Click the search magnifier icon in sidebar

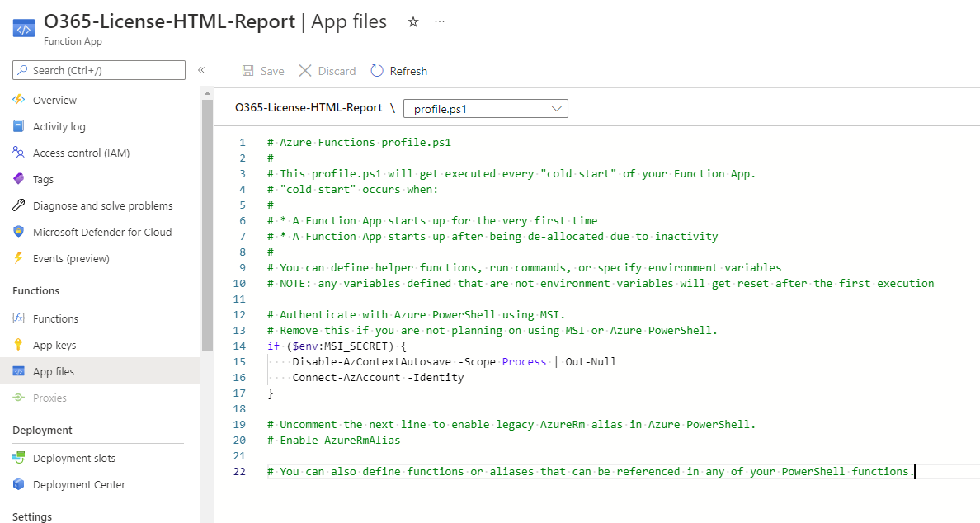click(x=22, y=70)
